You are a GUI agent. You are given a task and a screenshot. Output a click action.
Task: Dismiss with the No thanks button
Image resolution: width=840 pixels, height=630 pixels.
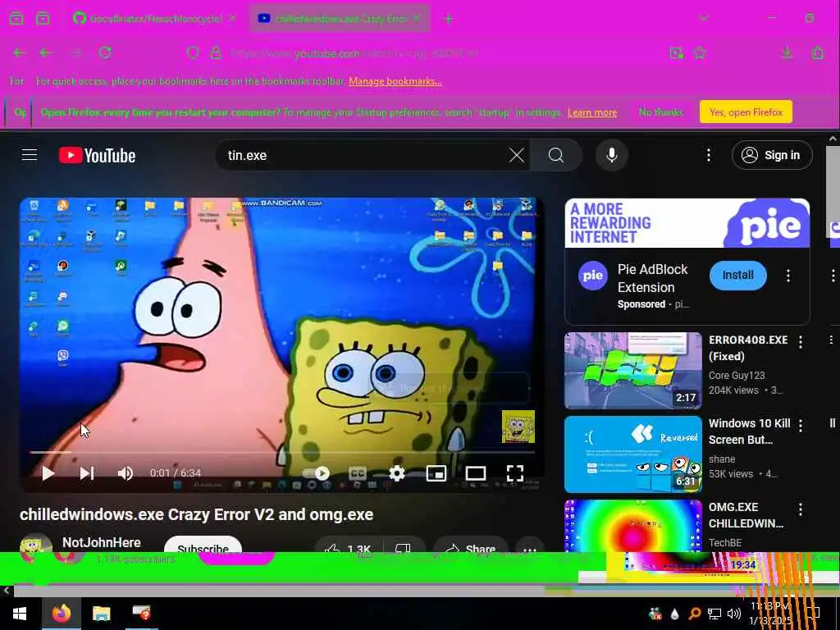[660, 112]
